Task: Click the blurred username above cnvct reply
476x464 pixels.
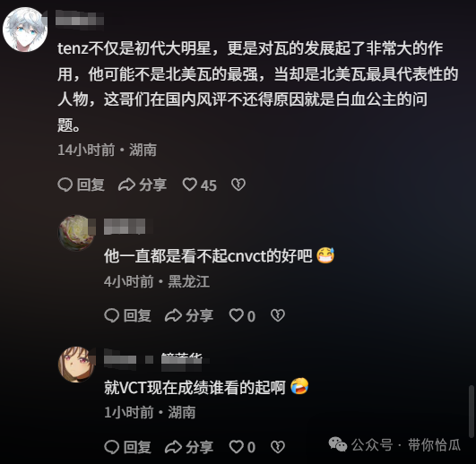Action: click(x=125, y=227)
